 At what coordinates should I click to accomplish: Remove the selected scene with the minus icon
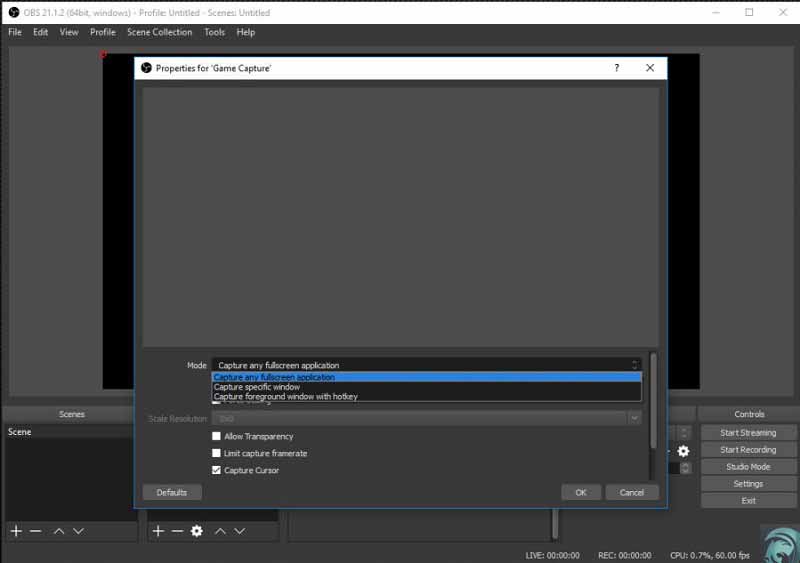click(35, 531)
